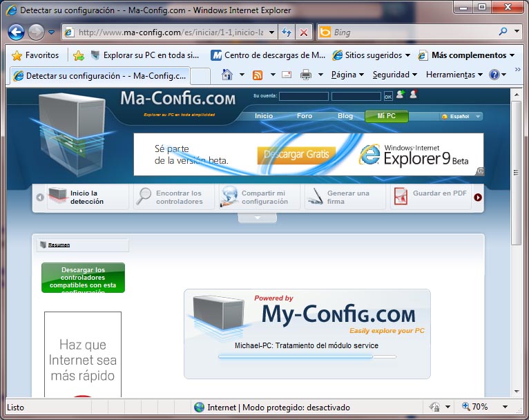Click the search magnifier icon
This screenshot has height=420, width=529.
click(x=503, y=32)
